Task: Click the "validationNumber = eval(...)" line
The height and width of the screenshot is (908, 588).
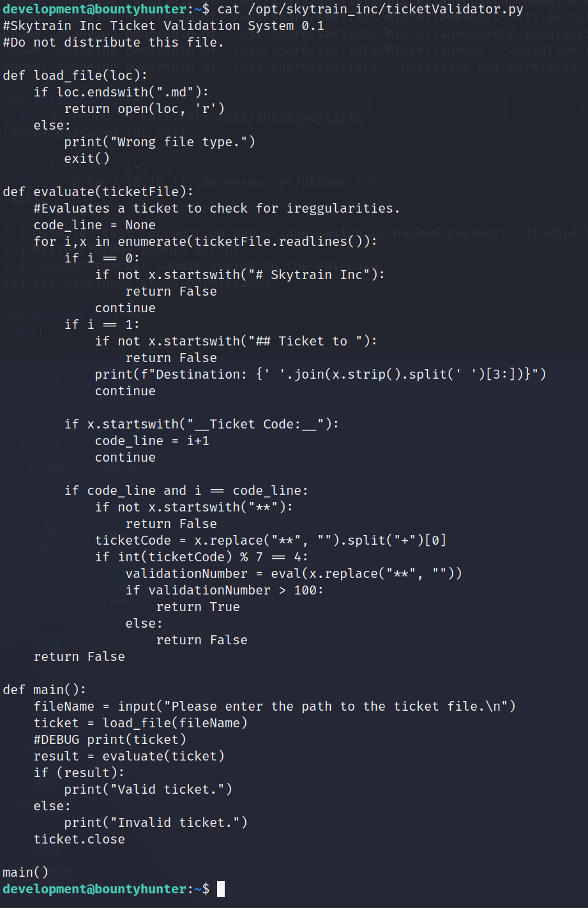Action: 294,573
